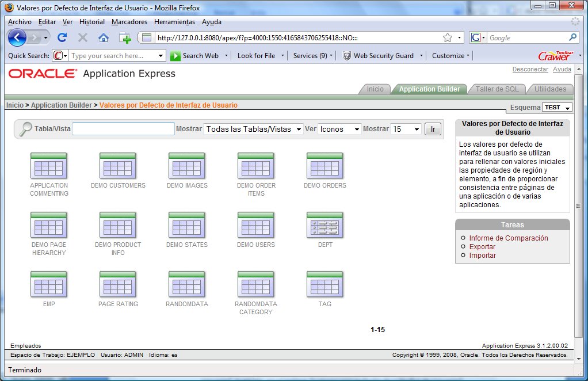This screenshot has width=588, height=381.
Task: Click the Google search box
Action: click(527, 37)
